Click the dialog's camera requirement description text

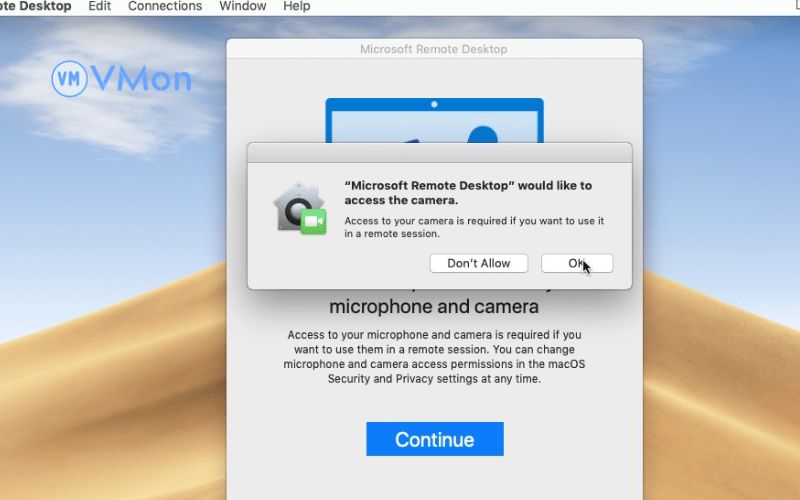click(473, 227)
